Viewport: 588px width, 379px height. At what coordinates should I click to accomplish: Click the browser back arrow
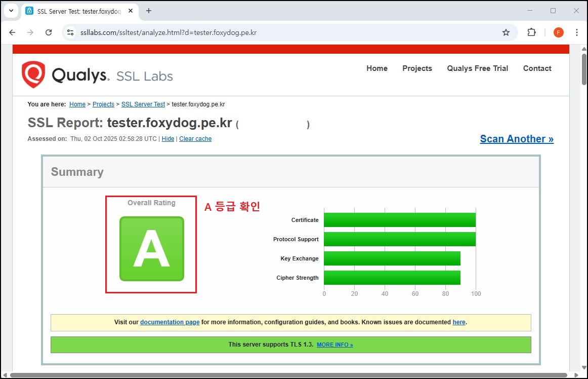point(12,32)
